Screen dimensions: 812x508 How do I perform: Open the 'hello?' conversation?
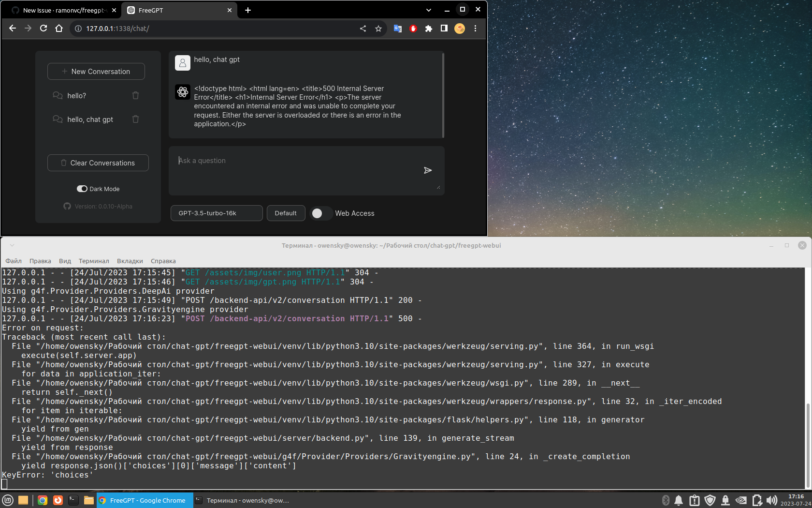[76, 96]
